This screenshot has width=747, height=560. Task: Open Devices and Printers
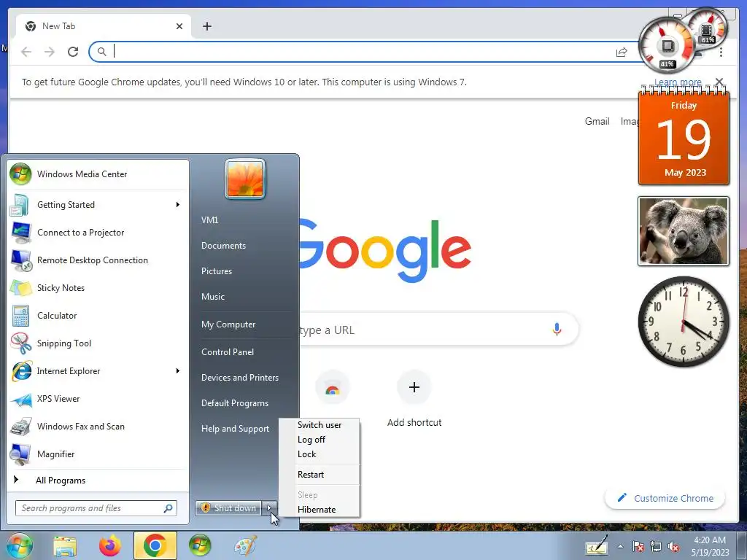(x=239, y=378)
